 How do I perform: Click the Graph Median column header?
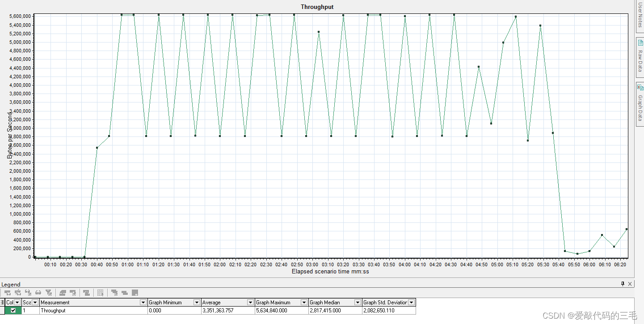(335, 302)
